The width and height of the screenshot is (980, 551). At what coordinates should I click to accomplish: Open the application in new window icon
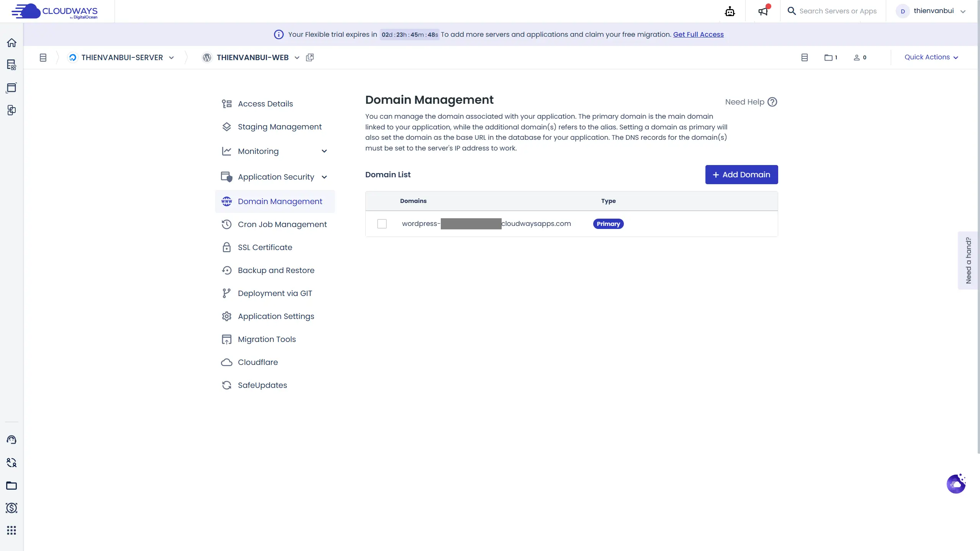[x=310, y=57]
